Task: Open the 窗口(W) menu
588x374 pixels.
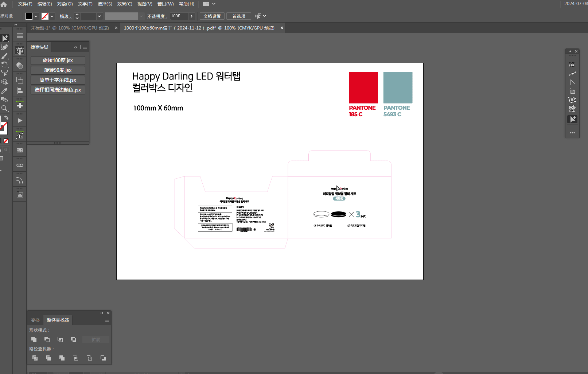Action: (x=166, y=4)
